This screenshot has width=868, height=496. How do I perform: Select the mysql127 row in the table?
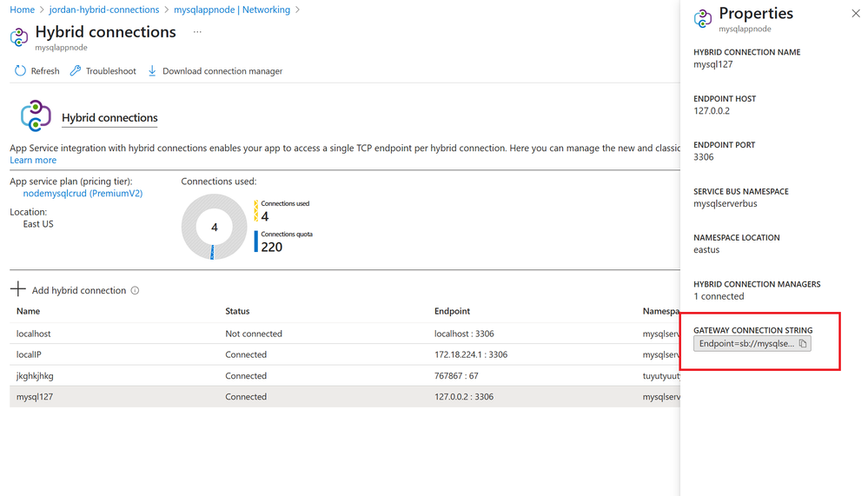click(345, 397)
